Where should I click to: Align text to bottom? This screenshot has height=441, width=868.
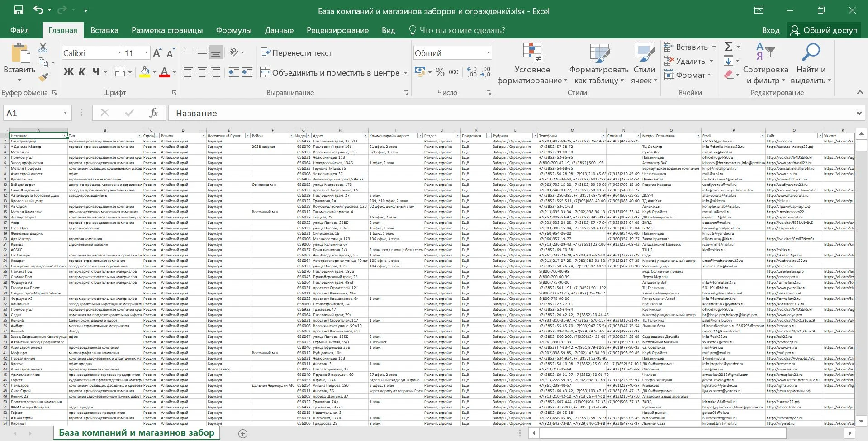[216, 52]
